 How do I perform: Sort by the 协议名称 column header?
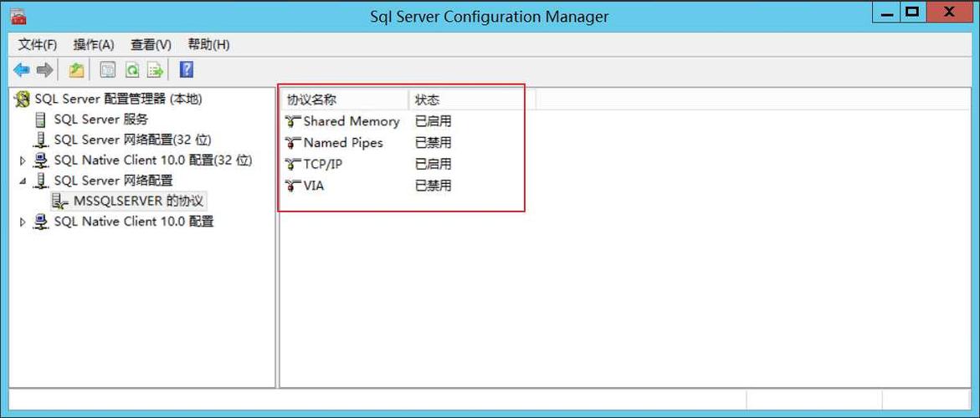345,99
